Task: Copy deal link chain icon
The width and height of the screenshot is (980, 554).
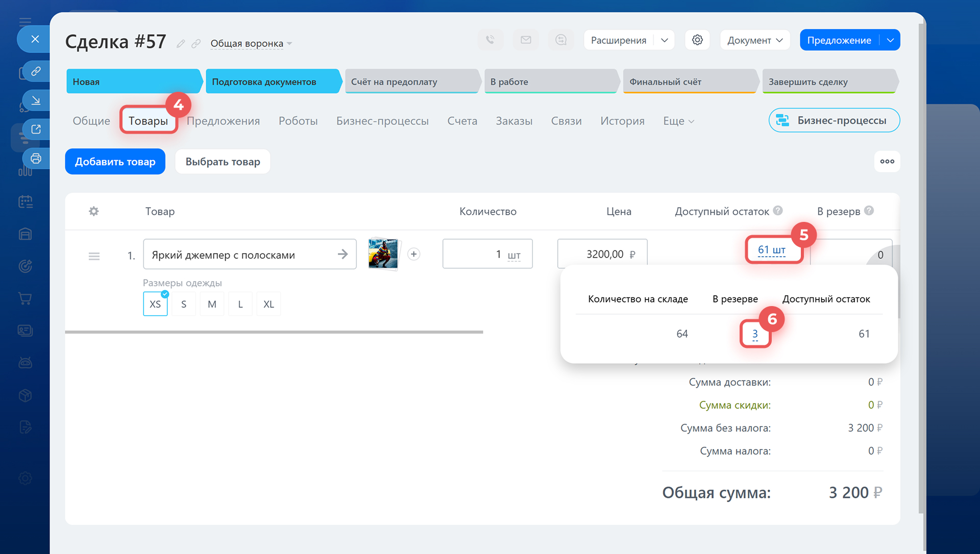Action: pos(196,44)
